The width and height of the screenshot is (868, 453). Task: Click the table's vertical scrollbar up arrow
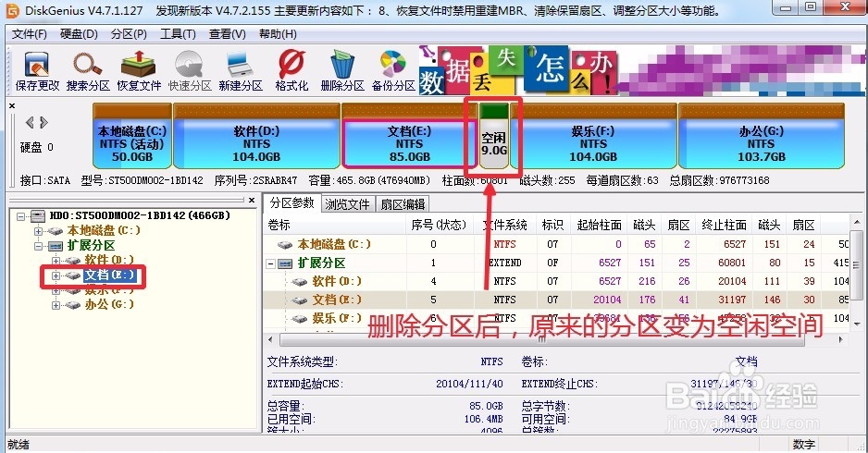(x=856, y=223)
